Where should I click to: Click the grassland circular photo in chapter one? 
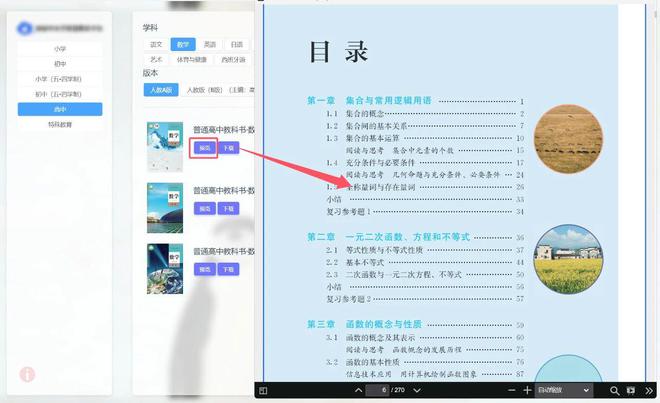click(x=568, y=139)
